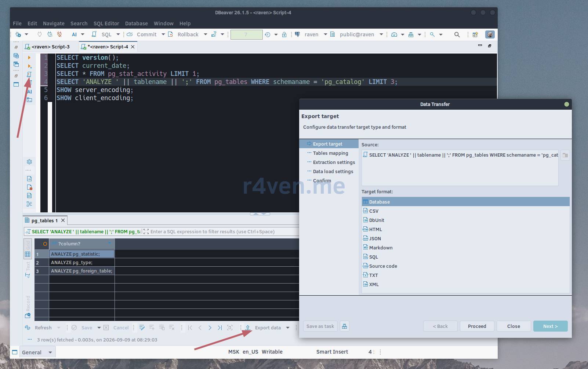The height and width of the screenshot is (369, 588).
Task: Click the Grid view icon in results panel
Action: click(x=28, y=254)
